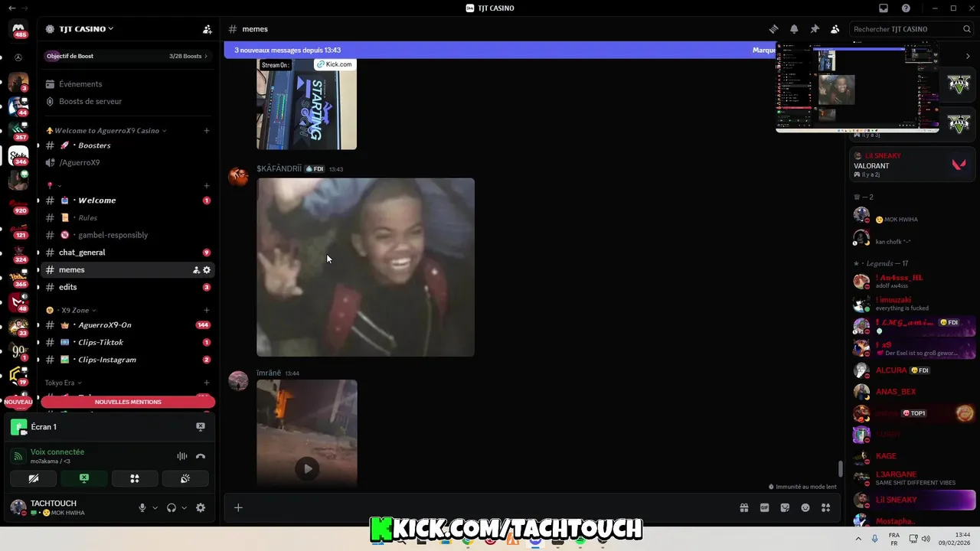980x551 pixels.
Task: Open $KÄFÄNDRÏÏ's laughing kid image
Action: click(365, 267)
